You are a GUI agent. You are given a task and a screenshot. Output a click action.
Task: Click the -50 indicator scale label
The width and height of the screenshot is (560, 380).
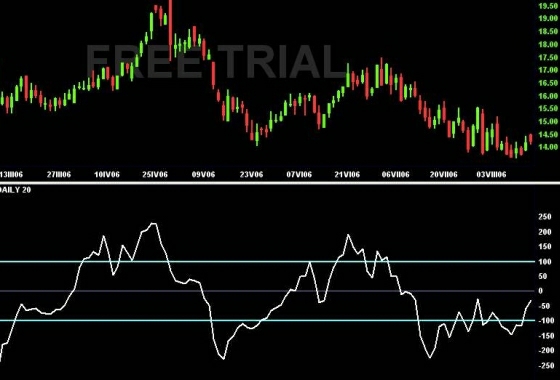tap(544, 306)
